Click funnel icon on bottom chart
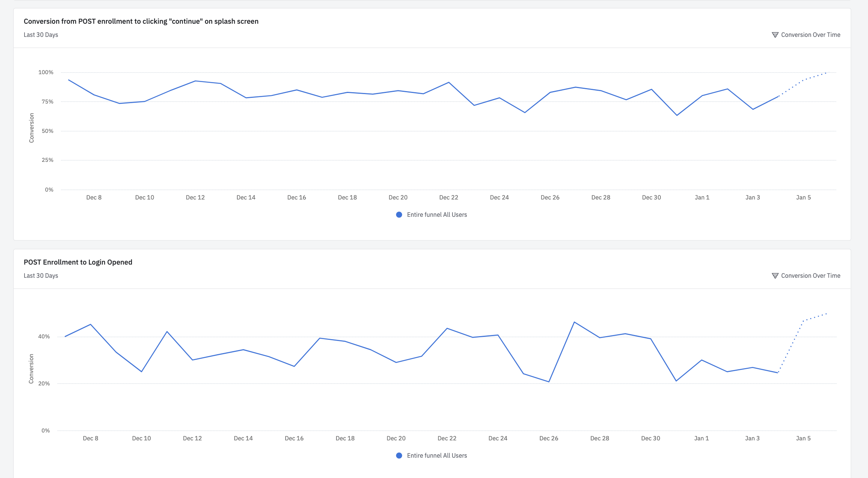Screen dimensions: 868x478 775,276
